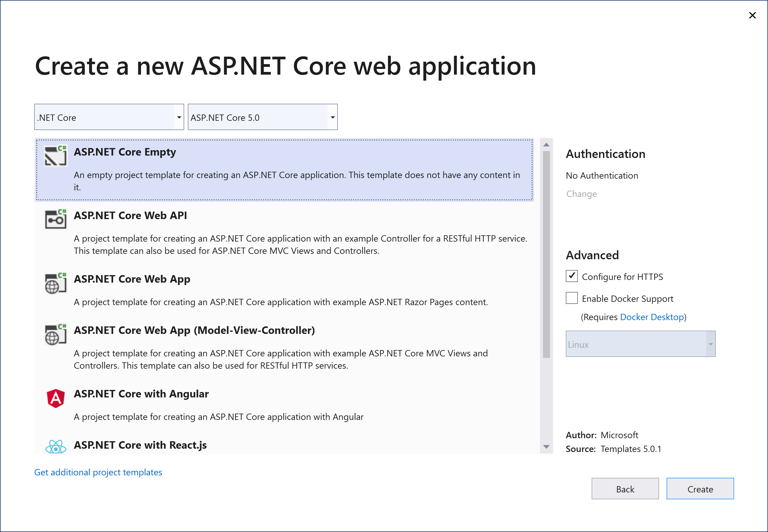Click the ASP.NET Core Web API template icon
768x532 pixels.
55,219
